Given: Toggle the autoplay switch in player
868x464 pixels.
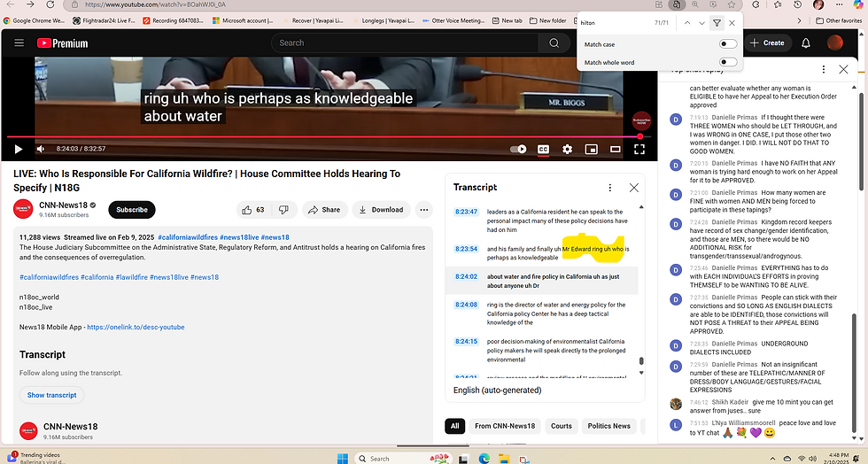Looking at the screenshot, I should point(518,149).
